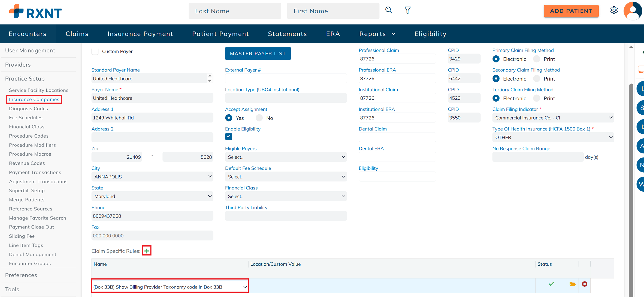Click the page scrollbar up arrow

631,47
